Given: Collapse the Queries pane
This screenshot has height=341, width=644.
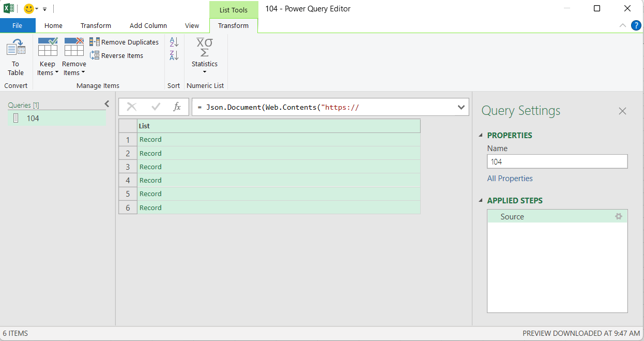Looking at the screenshot, I should point(106,103).
